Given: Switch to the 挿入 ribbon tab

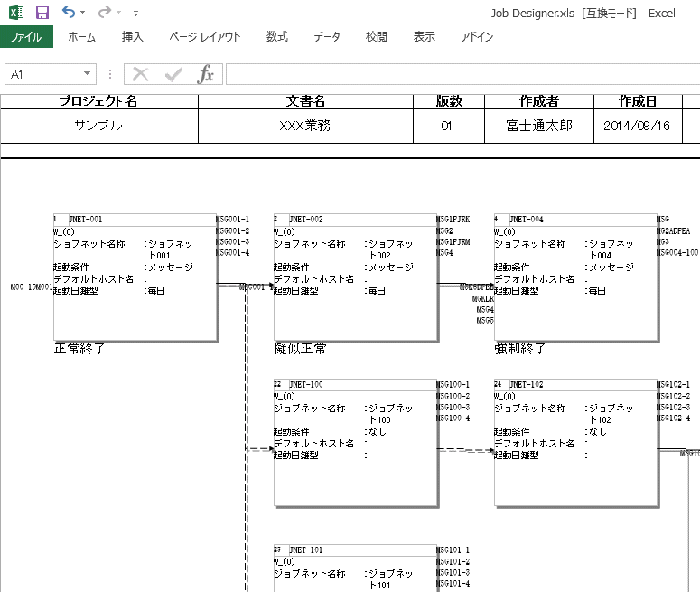Looking at the screenshot, I should click(133, 37).
